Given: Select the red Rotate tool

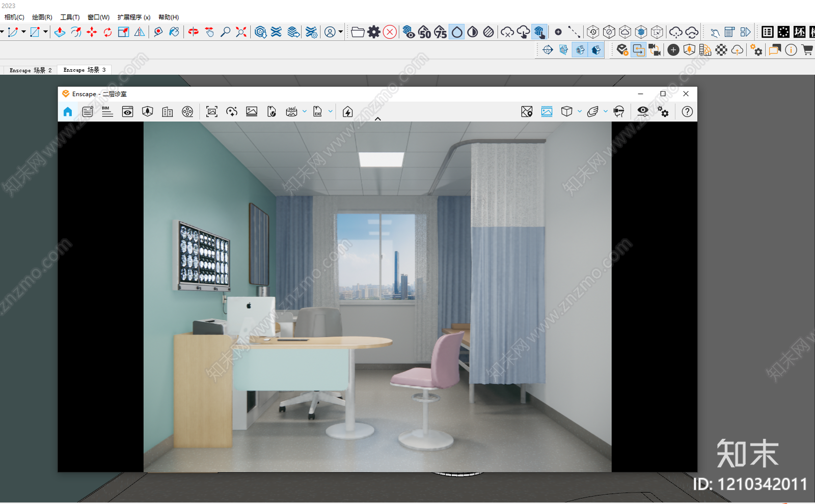Looking at the screenshot, I should click(x=107, y=32).
